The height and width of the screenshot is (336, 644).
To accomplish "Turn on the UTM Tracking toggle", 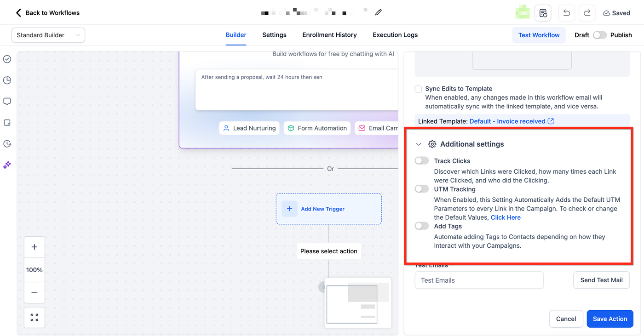I will click(x=422, y=189).
